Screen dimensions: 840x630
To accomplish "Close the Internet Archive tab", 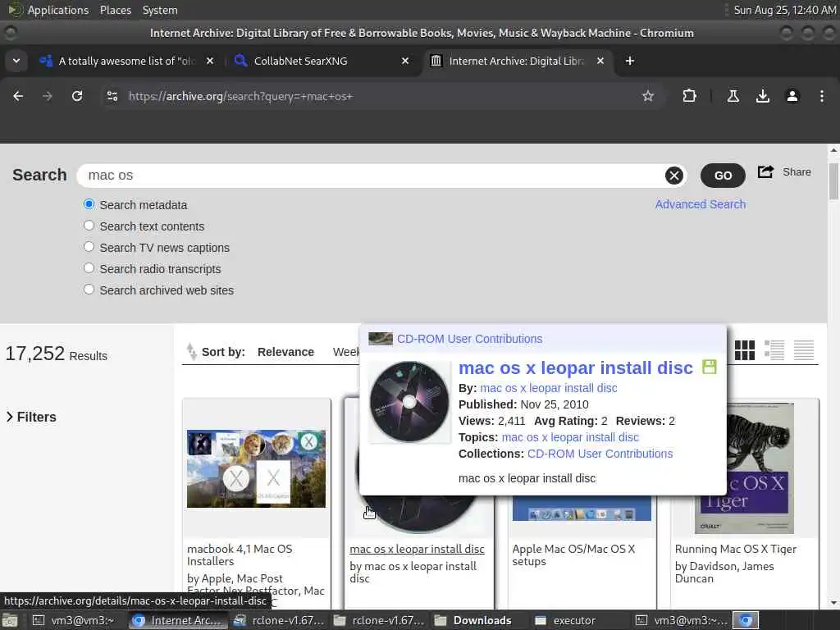I will [x=600, y=61].
